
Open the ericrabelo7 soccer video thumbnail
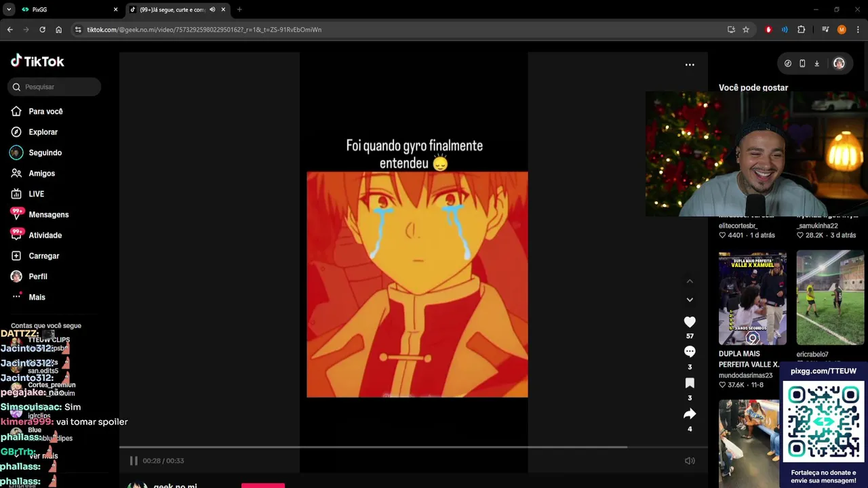(830, 298)
